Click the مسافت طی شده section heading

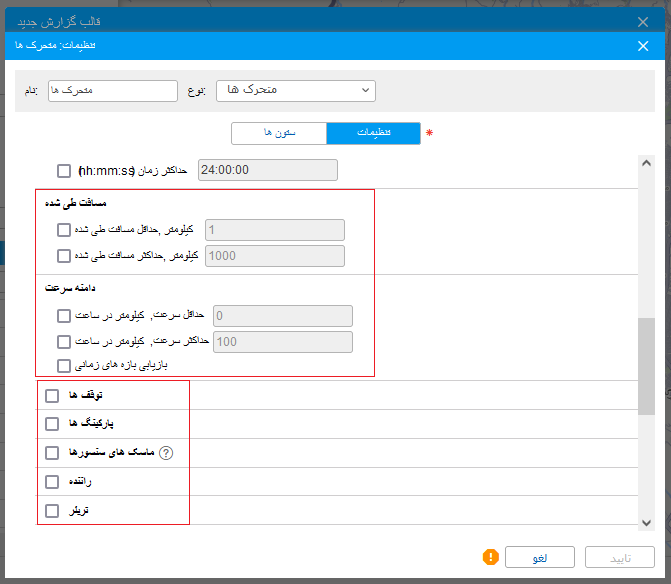coord(76,203)
